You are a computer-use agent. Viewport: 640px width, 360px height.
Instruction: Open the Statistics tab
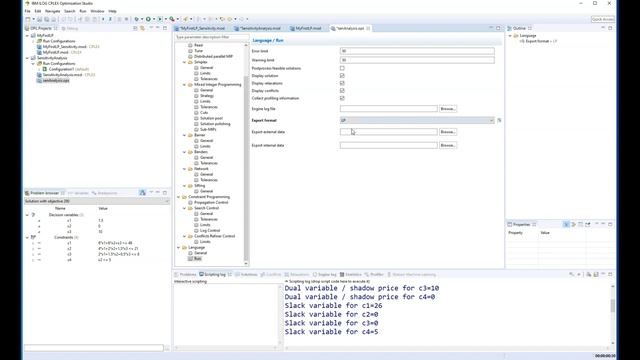(352, 274)
